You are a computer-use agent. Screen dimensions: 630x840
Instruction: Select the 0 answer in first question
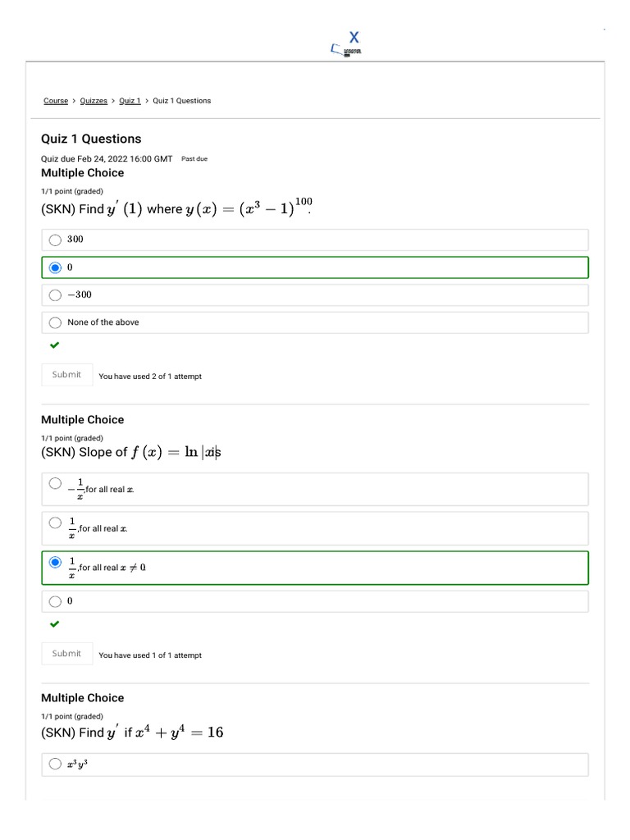pos(55,267)
